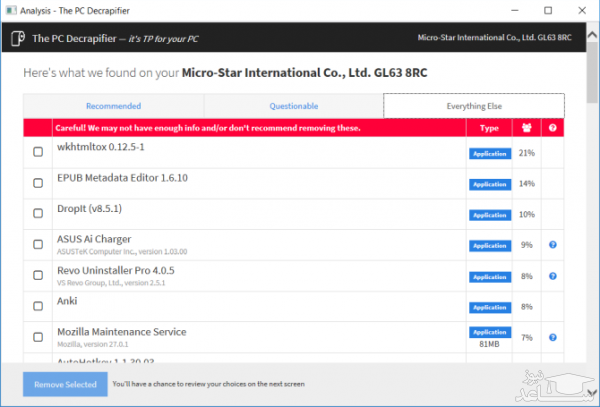Image resolution: width=600 pixels, height=407 pixels.
Task: Click the people popularity column icon
Action: 526,128
